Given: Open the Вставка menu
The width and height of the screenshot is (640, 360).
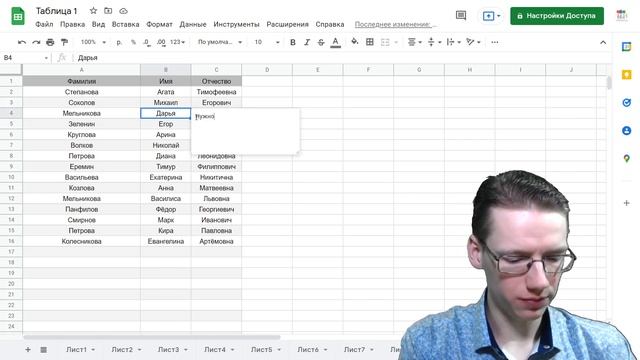Looking at the screenshot, I should pos(125,24).
